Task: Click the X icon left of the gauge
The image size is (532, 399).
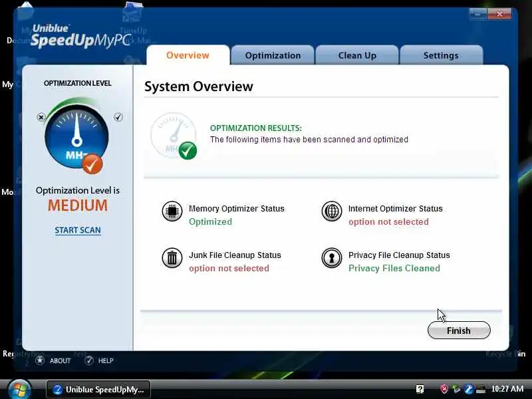Action: (41, 117)
